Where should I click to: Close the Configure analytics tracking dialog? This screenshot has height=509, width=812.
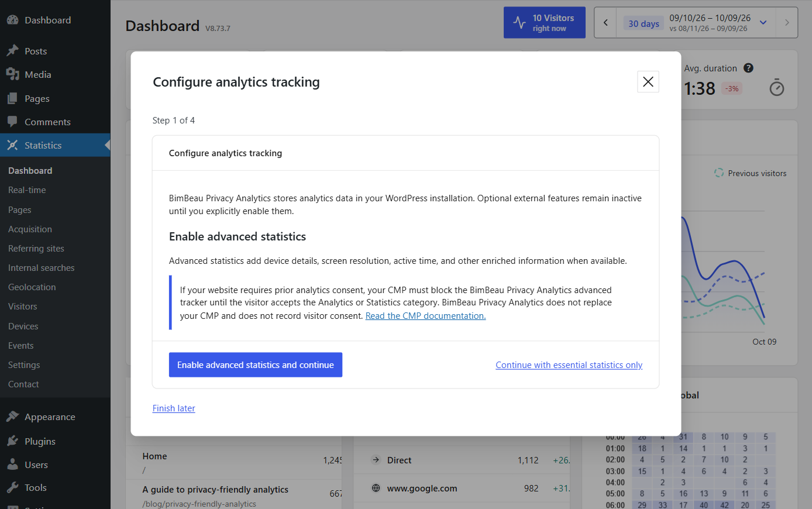648,82
